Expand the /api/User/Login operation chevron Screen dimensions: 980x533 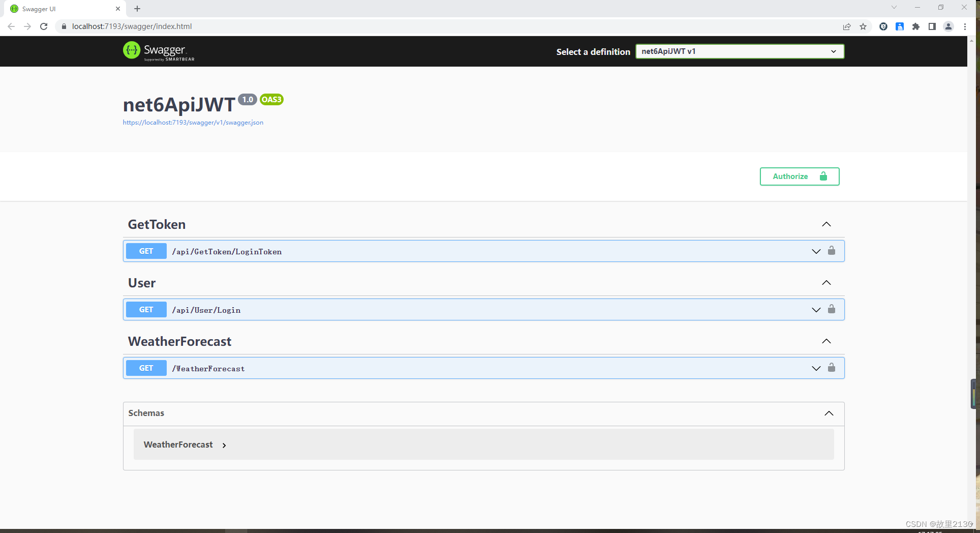pos(816,310)
